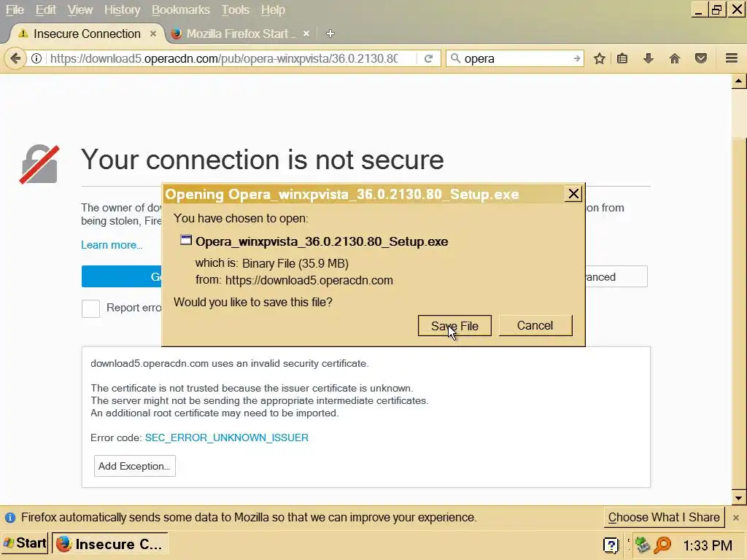
Task: Switch to the Insecure Connection tab
Action: [x=88, y=34]
